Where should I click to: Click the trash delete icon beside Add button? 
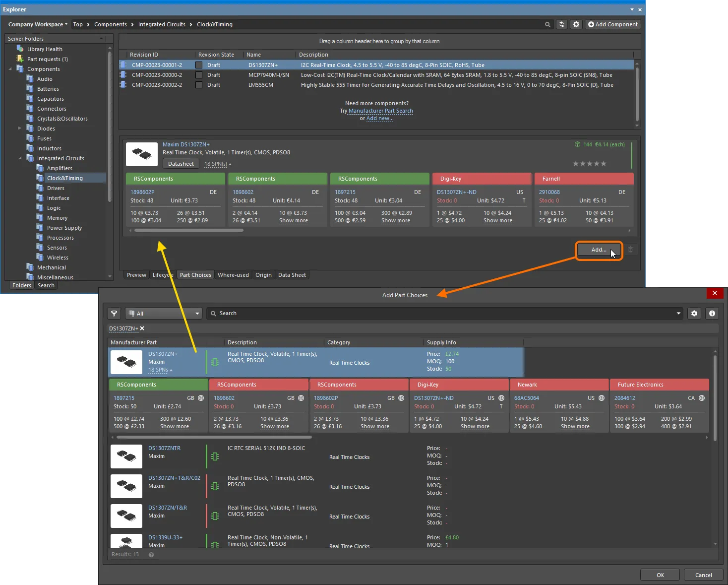[x=631, y=250]
